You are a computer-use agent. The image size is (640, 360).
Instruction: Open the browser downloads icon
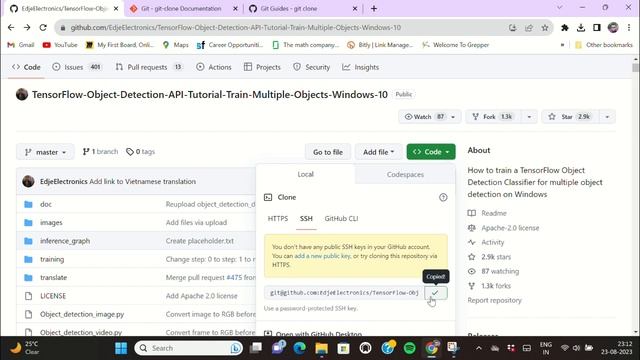[x=581, y=28]
